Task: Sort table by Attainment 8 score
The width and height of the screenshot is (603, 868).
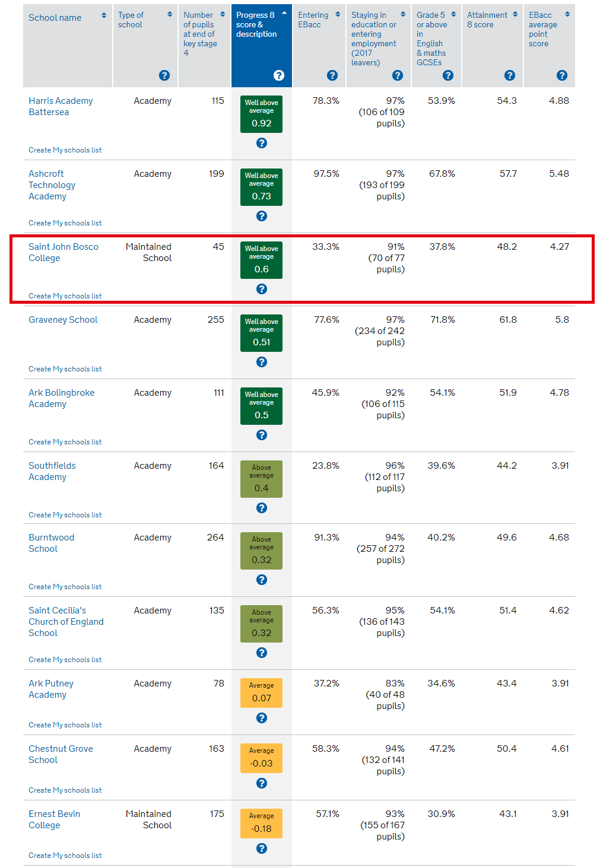Action: [515, 14]
